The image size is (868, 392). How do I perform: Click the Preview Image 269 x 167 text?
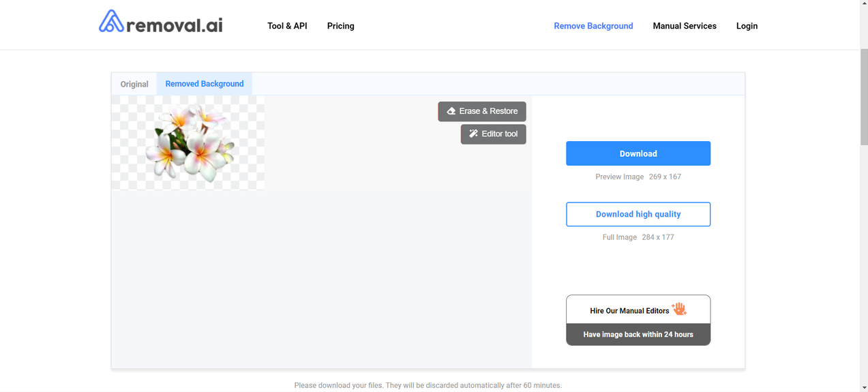[638, 177]
